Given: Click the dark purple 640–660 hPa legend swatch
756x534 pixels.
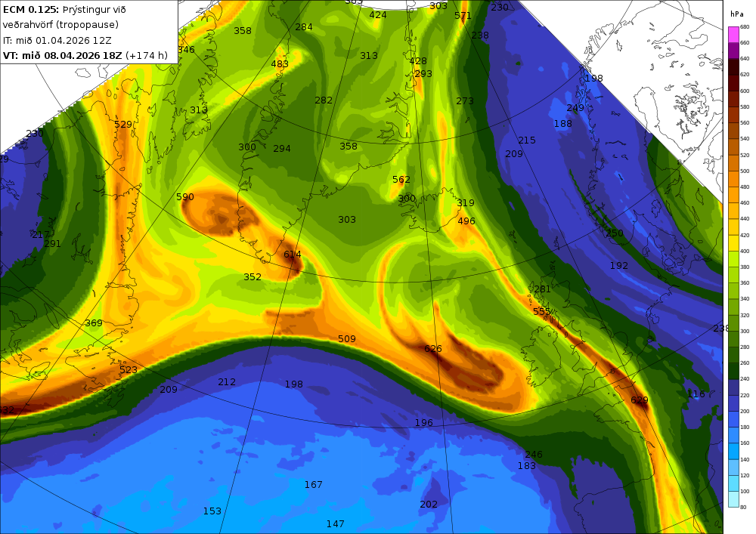Looking at the screenshot, I should click(733, 51).
